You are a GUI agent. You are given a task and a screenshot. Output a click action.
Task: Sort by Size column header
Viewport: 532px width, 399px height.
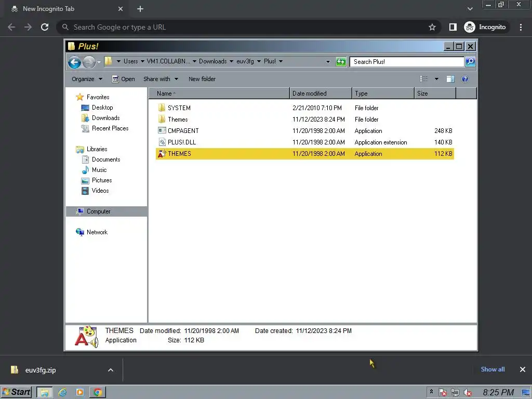[435, 94]
